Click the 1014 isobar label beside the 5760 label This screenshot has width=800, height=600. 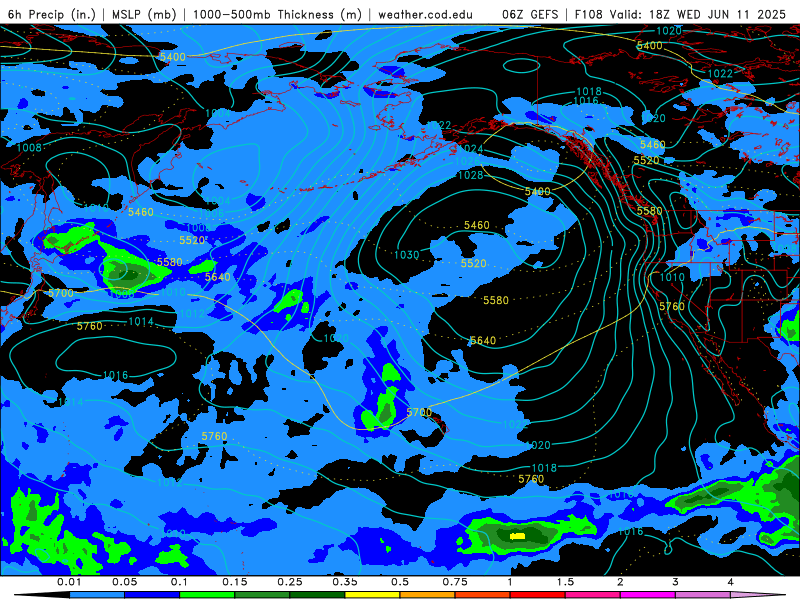pos(141,321)
